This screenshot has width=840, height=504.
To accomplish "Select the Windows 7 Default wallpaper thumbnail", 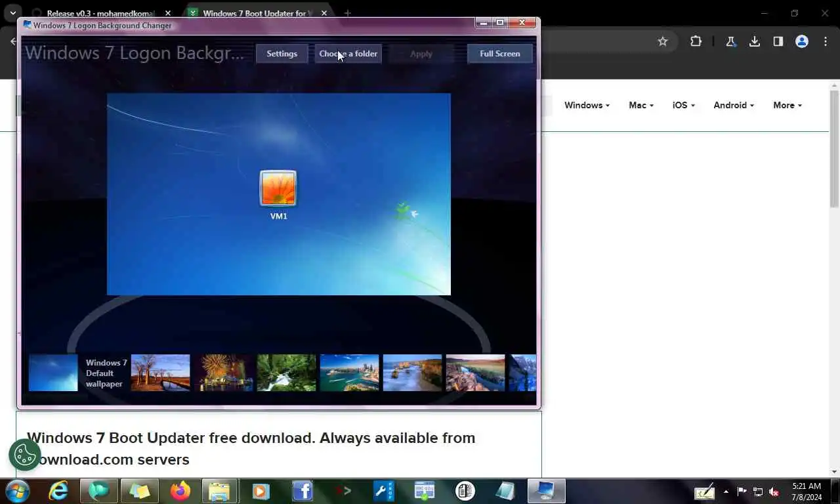I will [53, 373].
